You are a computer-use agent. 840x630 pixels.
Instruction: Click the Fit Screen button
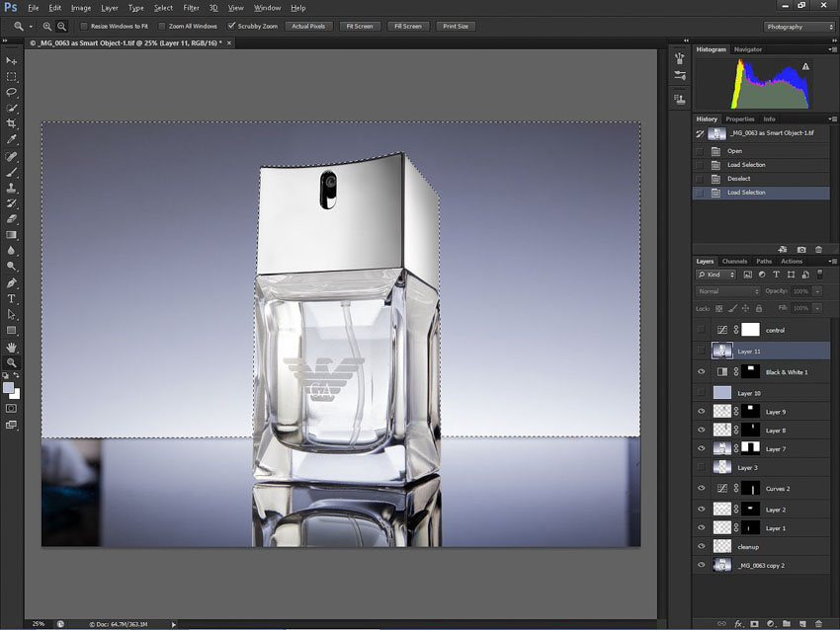(360, 27)
